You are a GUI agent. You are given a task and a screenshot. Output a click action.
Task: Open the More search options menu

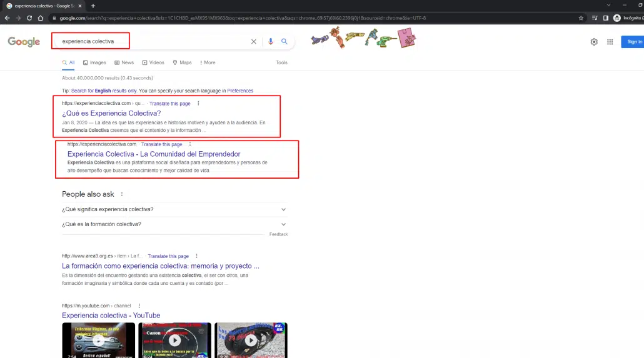click(x=208, y=62)
